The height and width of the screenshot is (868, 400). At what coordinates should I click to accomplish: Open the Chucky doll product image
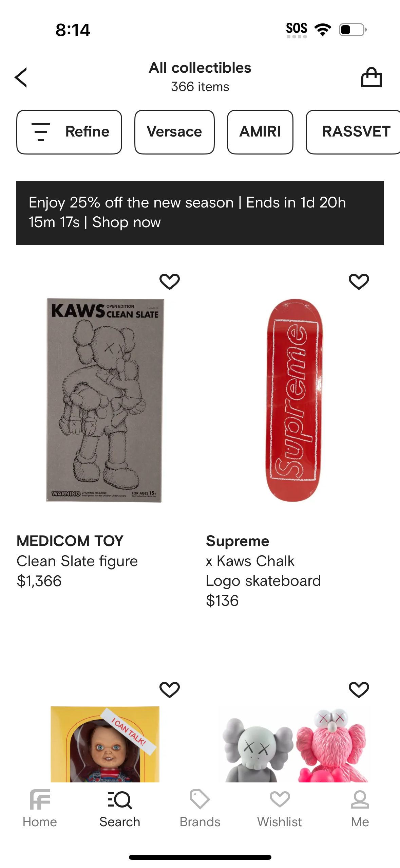[105, 744]
